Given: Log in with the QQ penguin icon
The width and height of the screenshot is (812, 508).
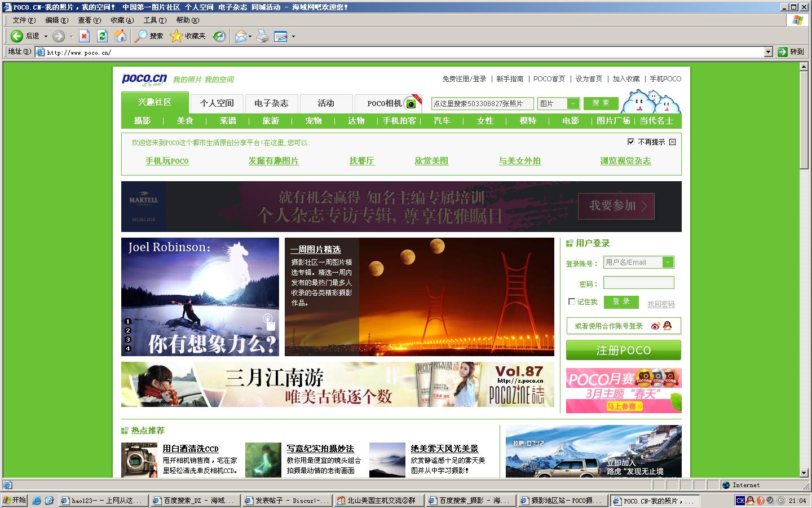Looking at the screenshot, I should (668, 326).
